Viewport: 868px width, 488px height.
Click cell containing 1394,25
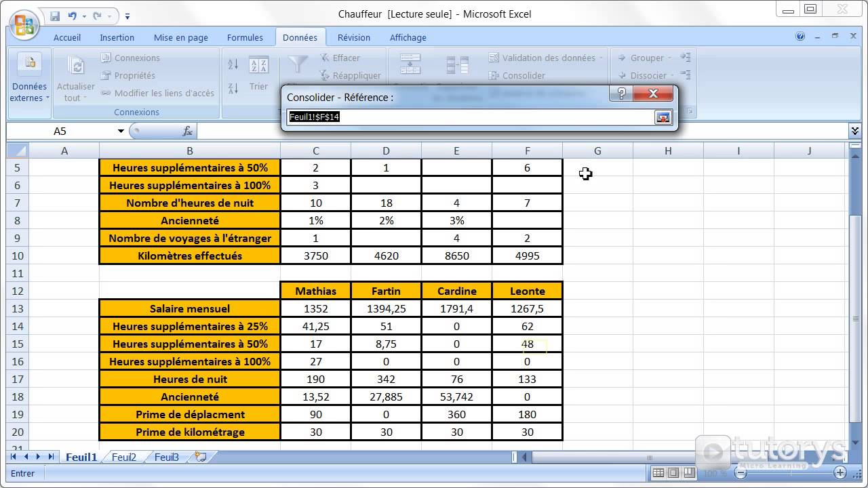[x=386, y=308]
